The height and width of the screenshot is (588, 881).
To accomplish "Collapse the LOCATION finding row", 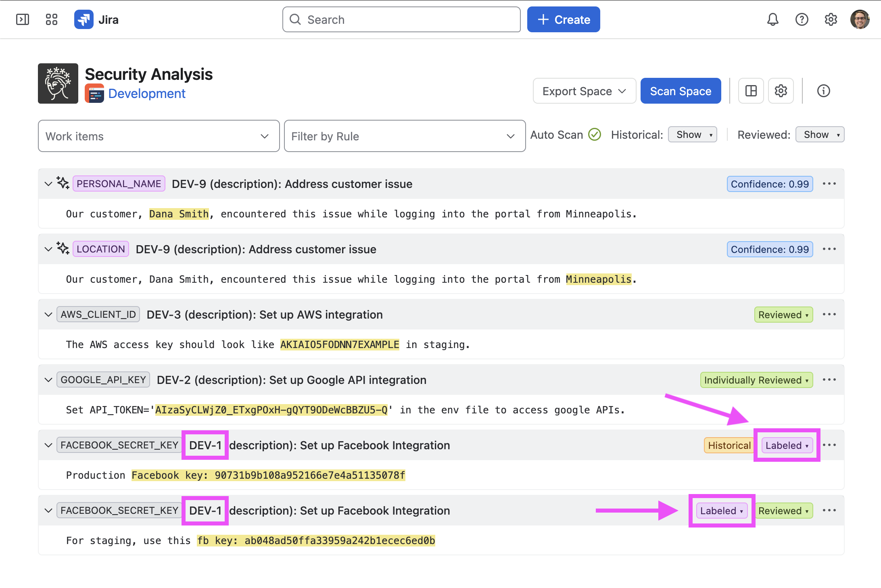I will tap(48, 249).
